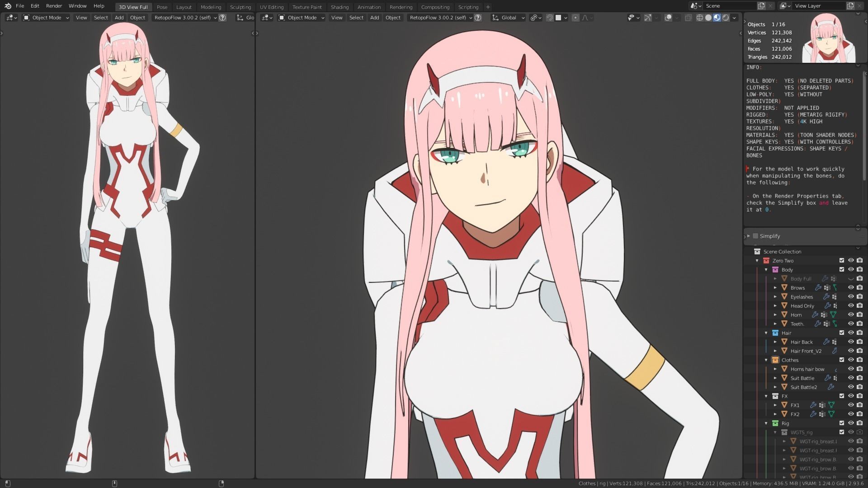Click new scene button beside Scene field
The height and width of the screenshot is (488, 868).
pyautogui.click(x=761, y=6)
